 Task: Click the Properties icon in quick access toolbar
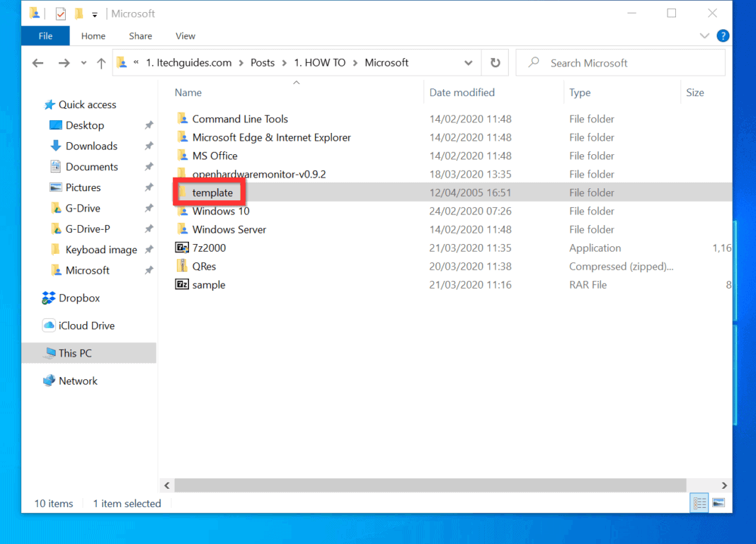click(60, 14)
